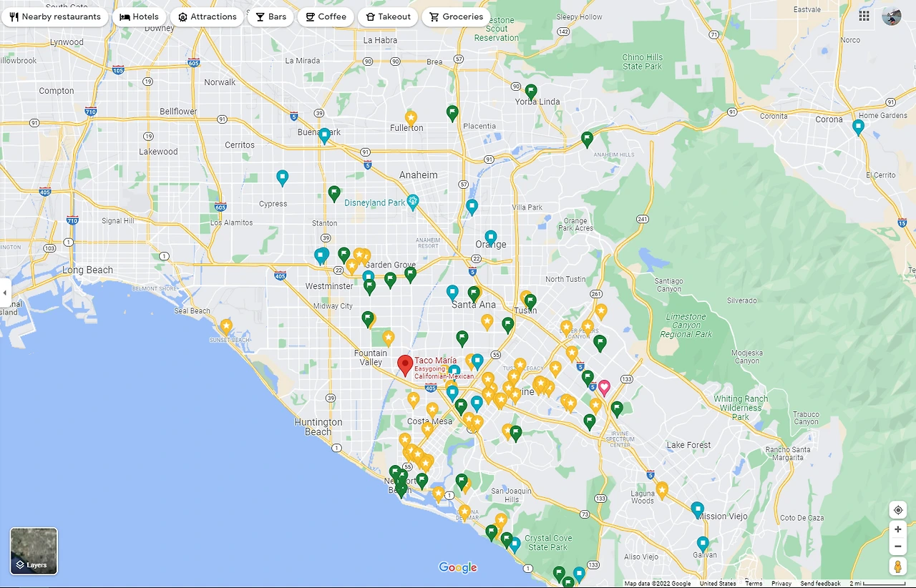Select the teal pin near Home Gardens

[859, 127]
